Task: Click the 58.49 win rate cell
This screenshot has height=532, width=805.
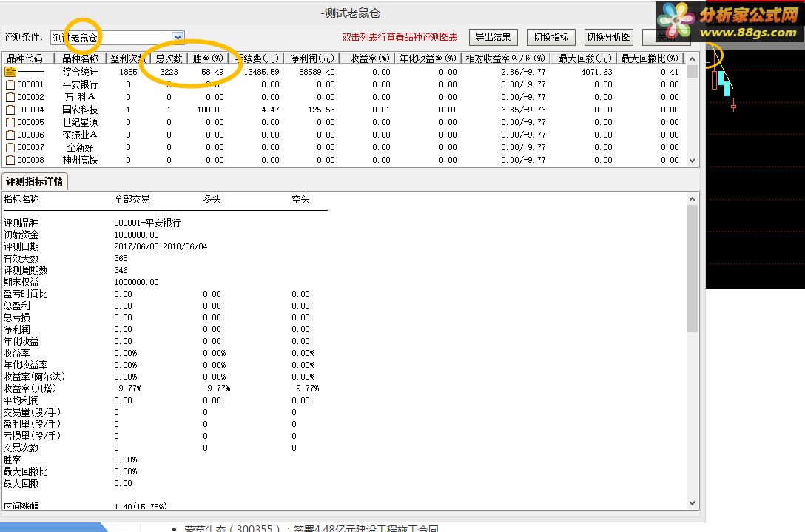Action: point(212,72)
